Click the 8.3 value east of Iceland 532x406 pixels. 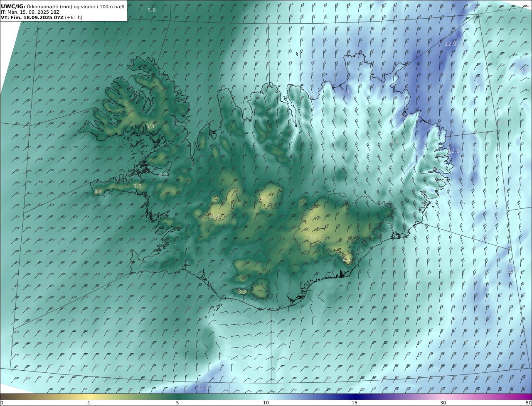click(502, 122)
